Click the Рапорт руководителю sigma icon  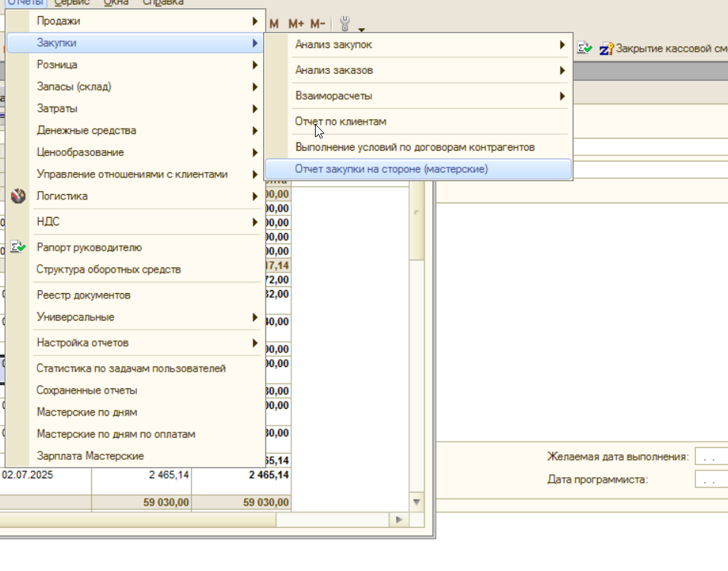pyautogui.click(x=18, y=247)
